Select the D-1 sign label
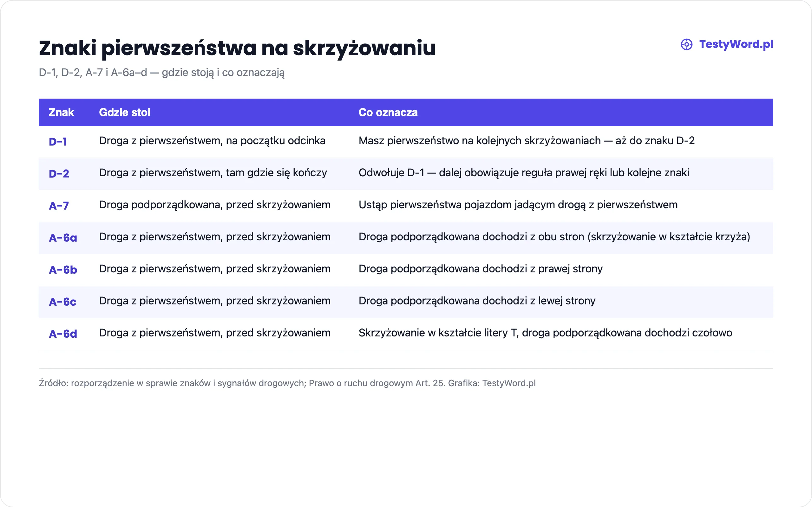The height and width of the screenshot is (520, 812). [x=58, y=141]
